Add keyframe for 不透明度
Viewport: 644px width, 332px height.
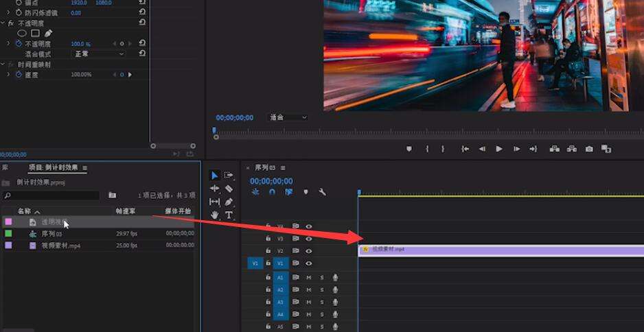(x=122, y=43)
